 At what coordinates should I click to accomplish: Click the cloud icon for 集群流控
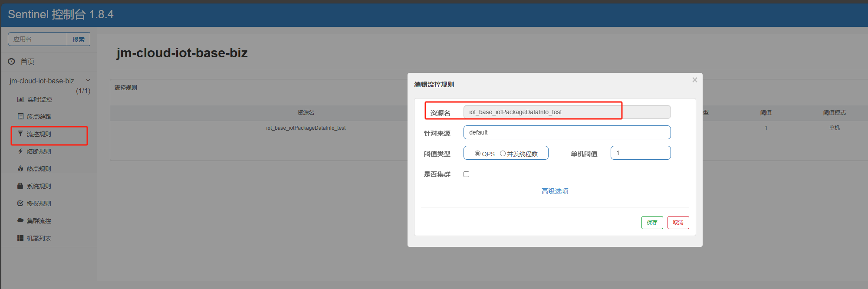[x=20, y=220]
